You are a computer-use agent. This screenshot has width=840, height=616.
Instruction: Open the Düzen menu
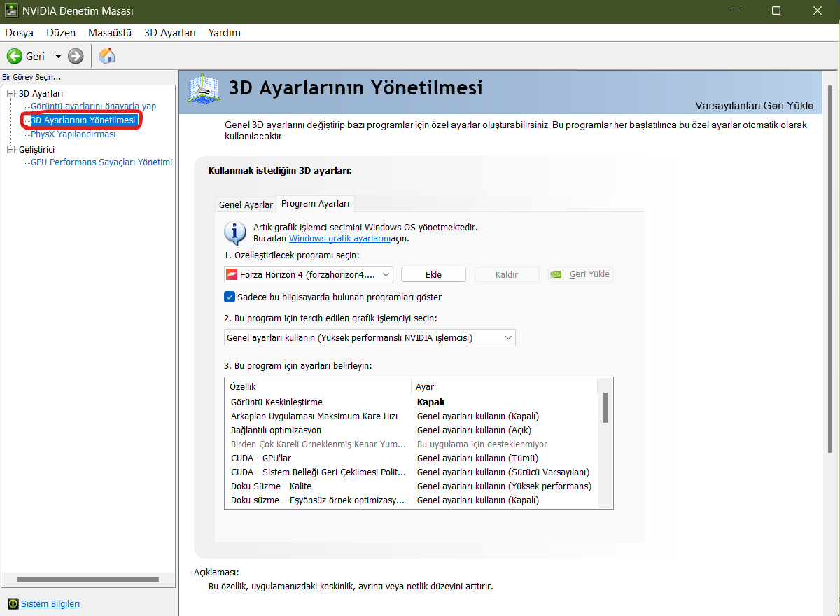coord(61,33)
